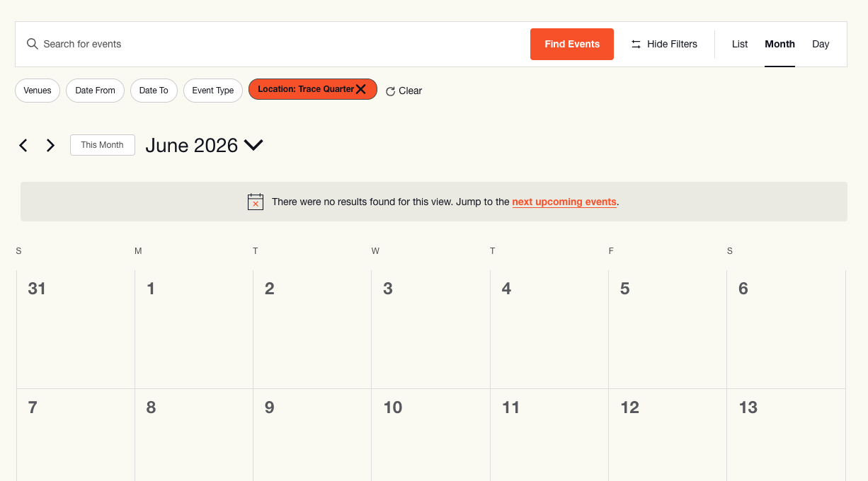Open the June 2026 month picker chevron
The width and height of the screenshot is (868, 481).
[253, 145]
